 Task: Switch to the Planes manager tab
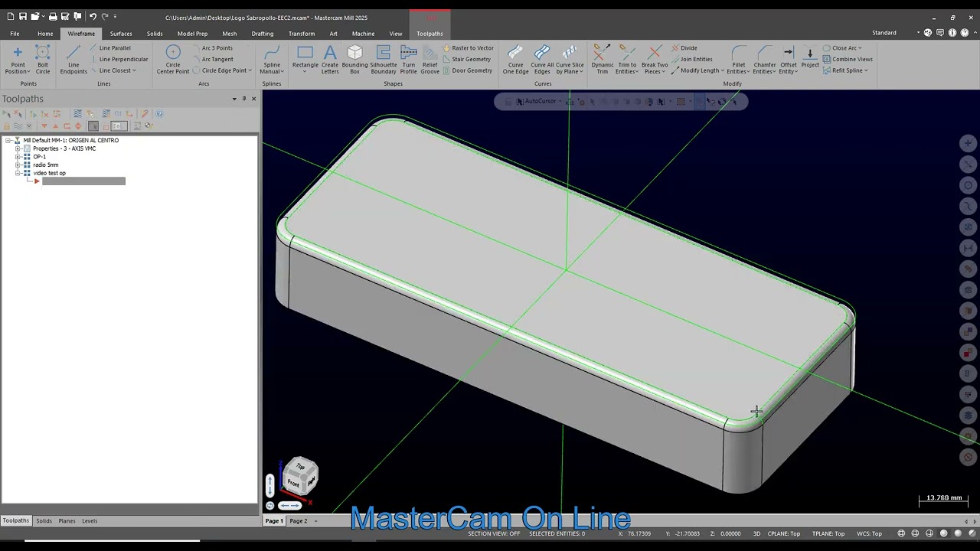coord(67,521)
